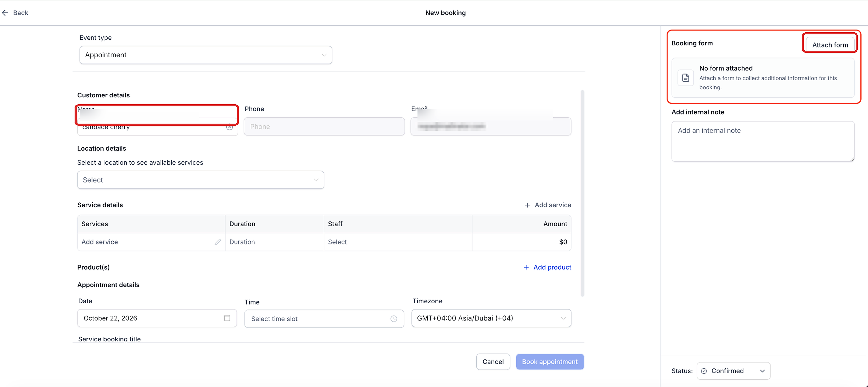Click the Attach form button
Screen dimensions: 868x387
point(830,45)
